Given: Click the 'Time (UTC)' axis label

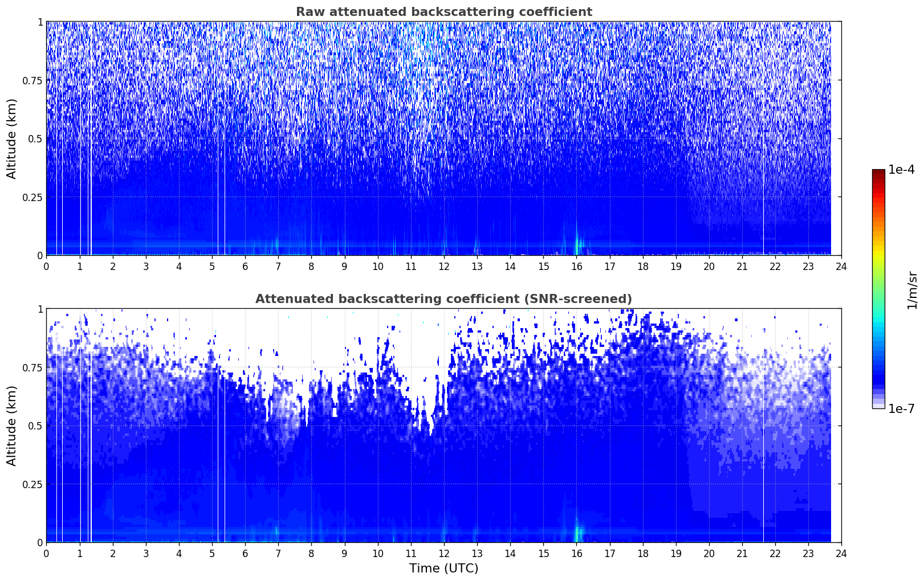Looking at the screenshot, I should [x=443, y=568].
